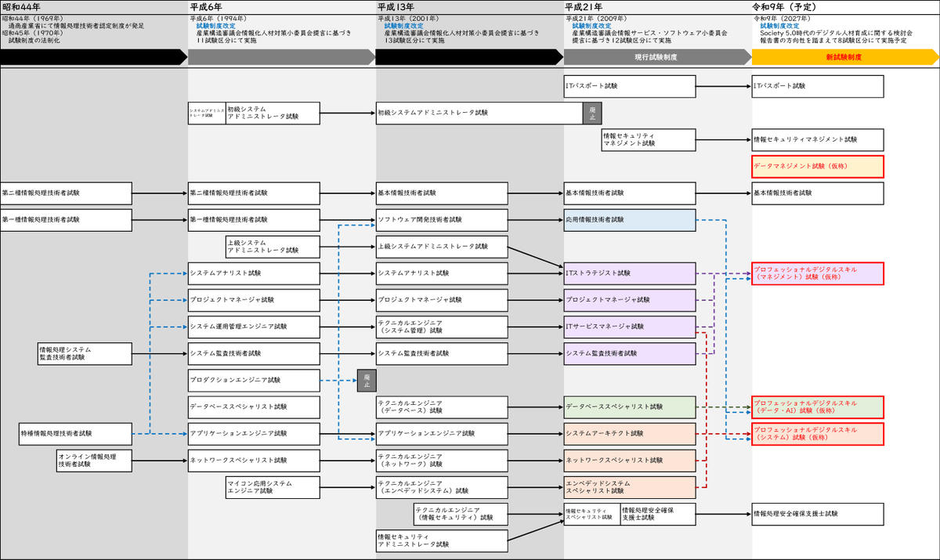
Task: Click 廃止 box beside プロダクションエンジニア試験
Action: (367, 380)
